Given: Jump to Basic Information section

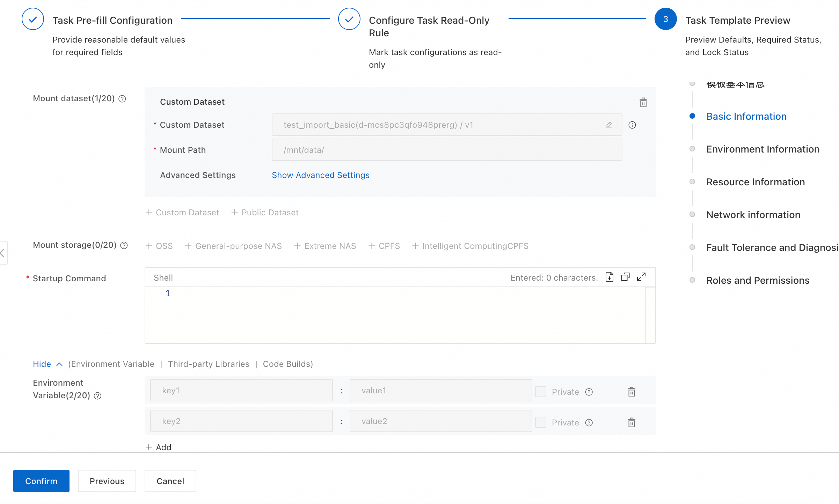Looking at the screenshot, I should pos(746,116).
